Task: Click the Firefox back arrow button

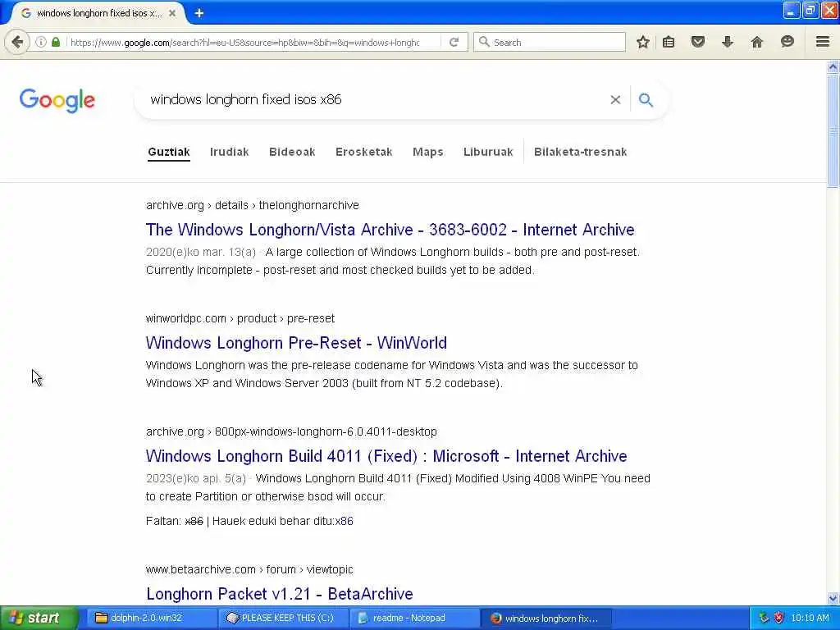Action: (x=17, y=42)
